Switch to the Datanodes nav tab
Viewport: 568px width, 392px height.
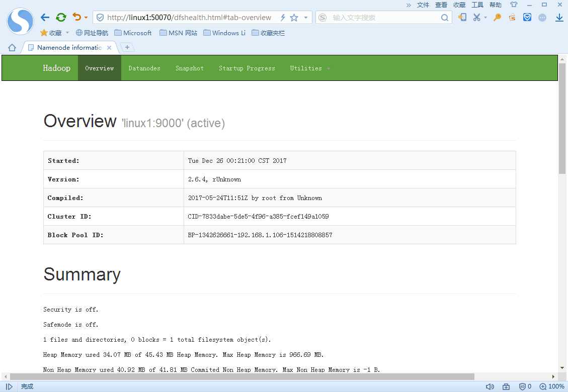coord(144,68)
